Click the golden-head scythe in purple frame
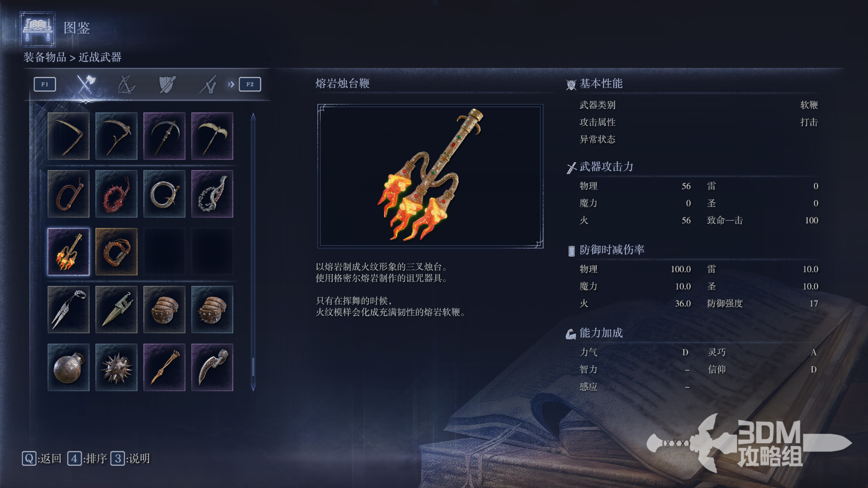This screenshot has width=868, height=488. (x=212, y=136)
